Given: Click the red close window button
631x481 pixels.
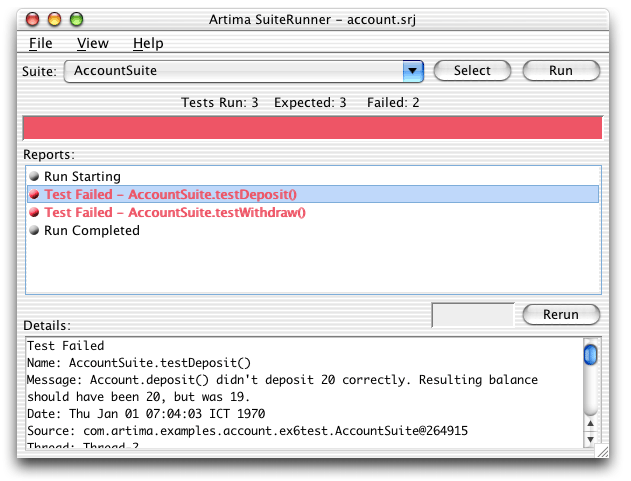Looking at the screenshot, I should pyautogui.click(x=33, y=19).
